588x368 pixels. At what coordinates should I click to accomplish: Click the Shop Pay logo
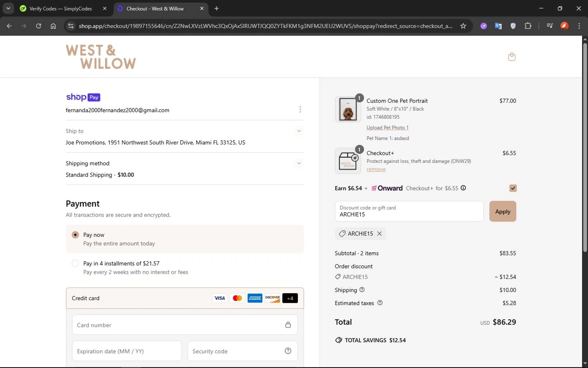click(83, 97)
